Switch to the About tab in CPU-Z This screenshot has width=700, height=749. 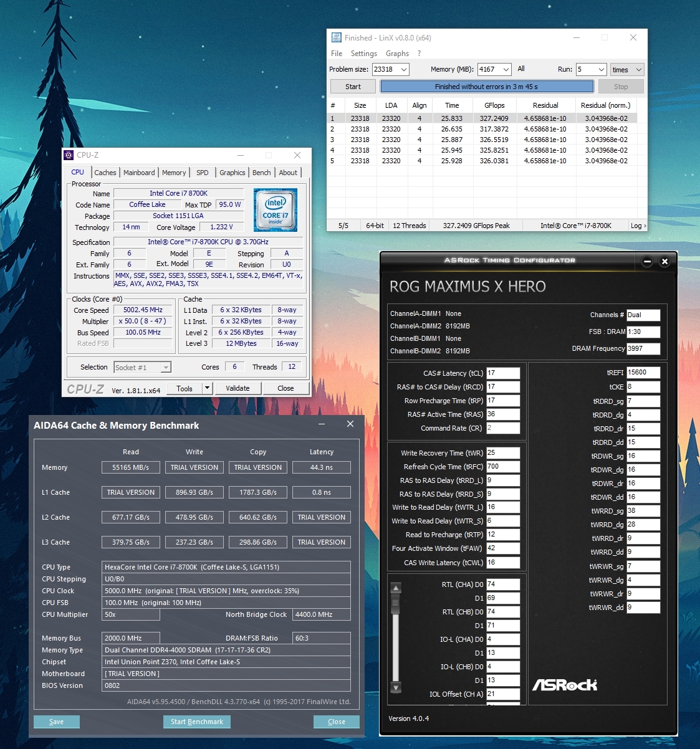[288, 173]
